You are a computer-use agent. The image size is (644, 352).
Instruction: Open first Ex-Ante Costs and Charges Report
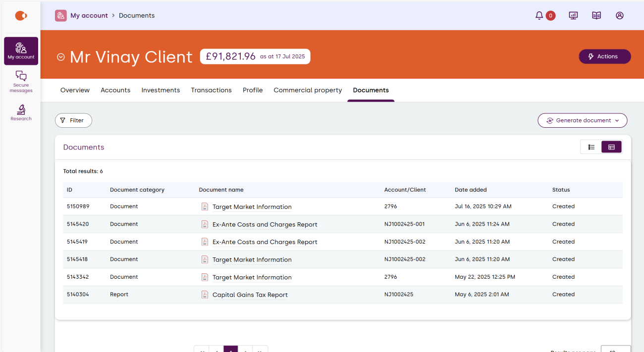(x=265, y=224)
